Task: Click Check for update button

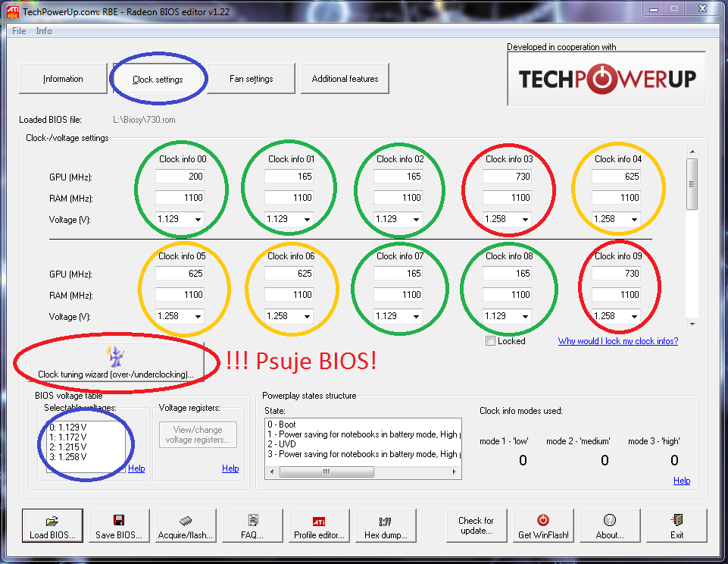Action: click(x=476, y=525)
